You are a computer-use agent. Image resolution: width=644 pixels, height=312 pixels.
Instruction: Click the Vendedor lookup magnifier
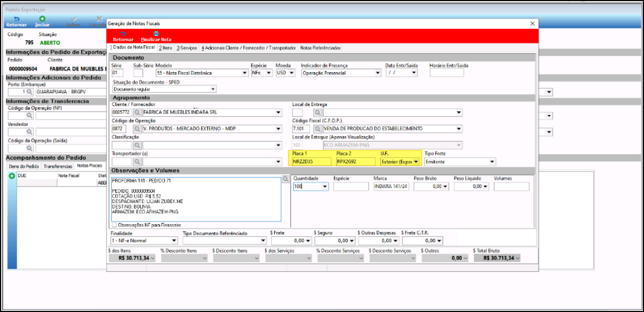click(x=30, y=131)
